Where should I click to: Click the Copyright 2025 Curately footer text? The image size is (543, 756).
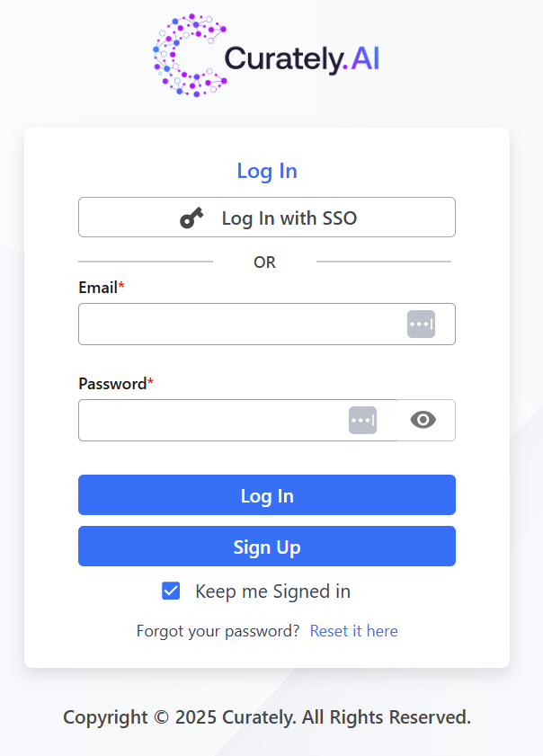click(x=267, y=717)
